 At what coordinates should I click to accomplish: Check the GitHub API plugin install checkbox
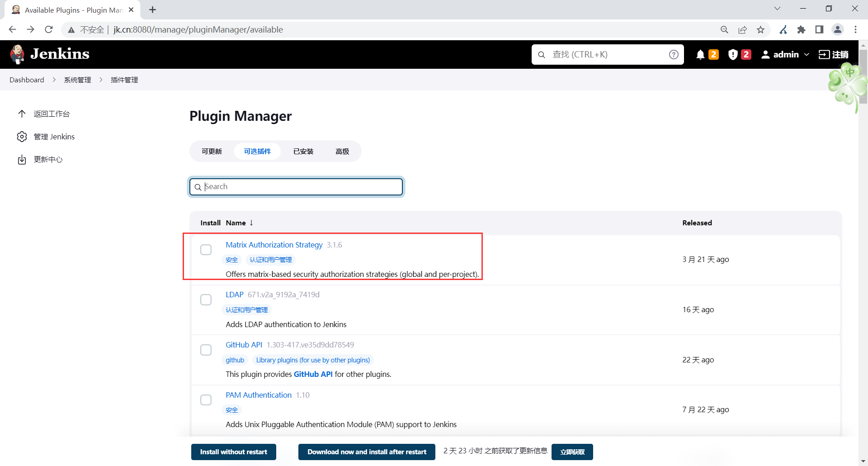[x=206, y=350]
